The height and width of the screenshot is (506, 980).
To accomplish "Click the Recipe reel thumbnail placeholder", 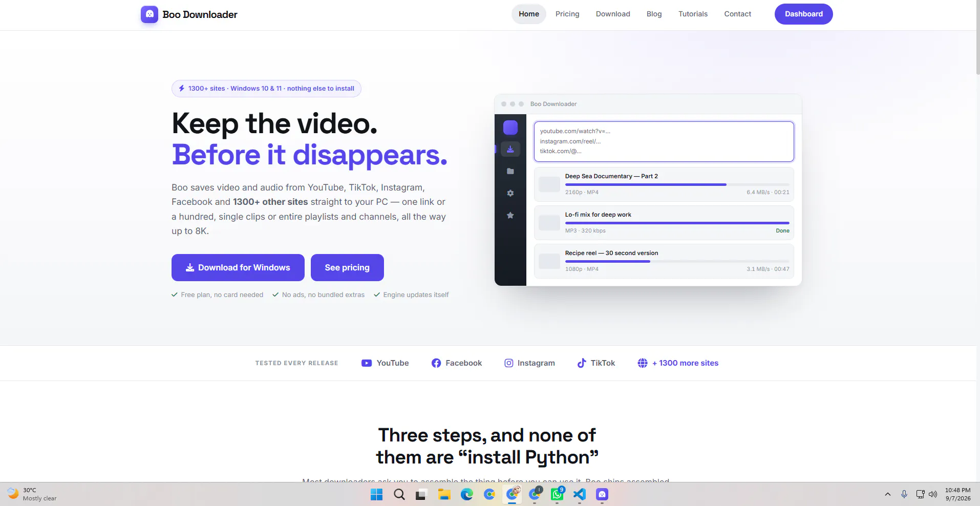I will pyautogui.click(x=549, y=261).
